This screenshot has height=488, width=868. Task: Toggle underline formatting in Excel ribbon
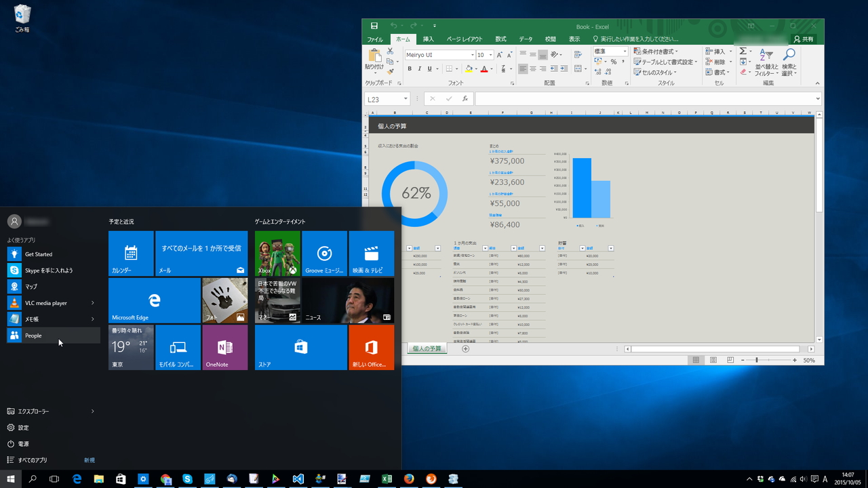430,68
